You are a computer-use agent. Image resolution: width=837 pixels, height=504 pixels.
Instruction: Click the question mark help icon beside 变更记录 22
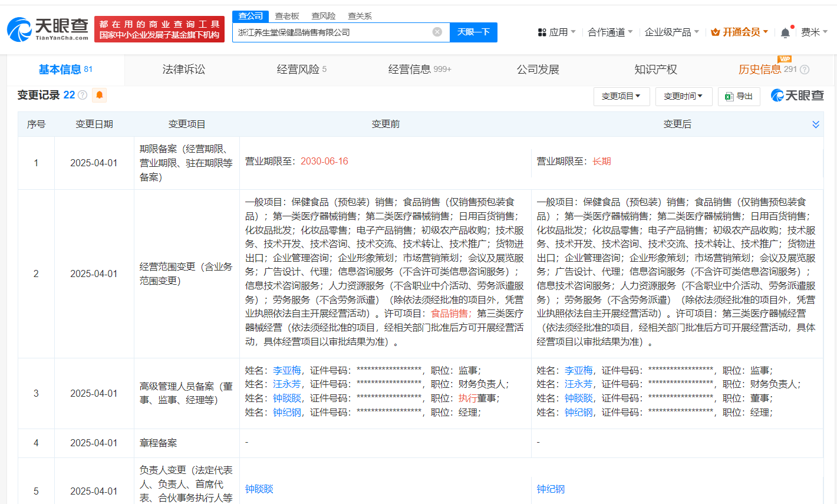point(82,95)
